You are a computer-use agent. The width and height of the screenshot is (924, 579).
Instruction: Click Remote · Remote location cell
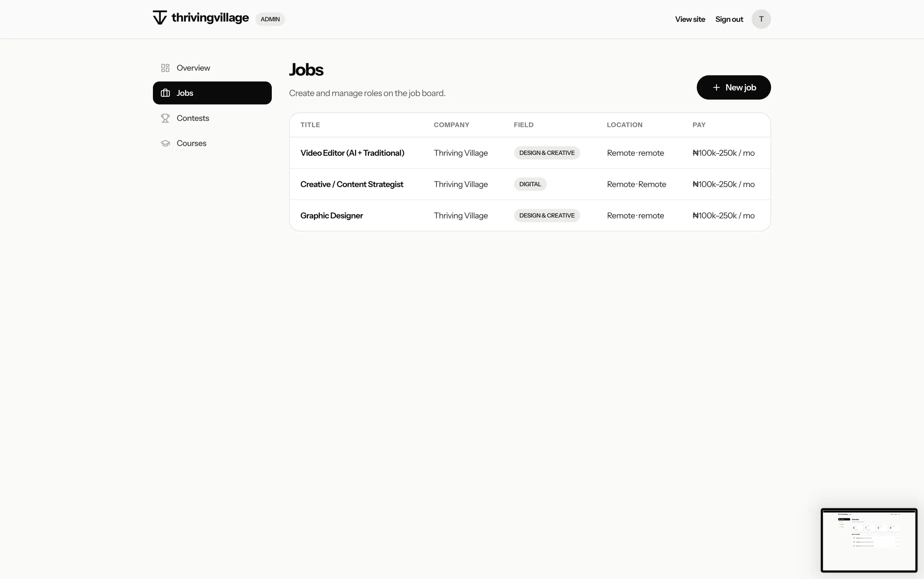(636, 184)
